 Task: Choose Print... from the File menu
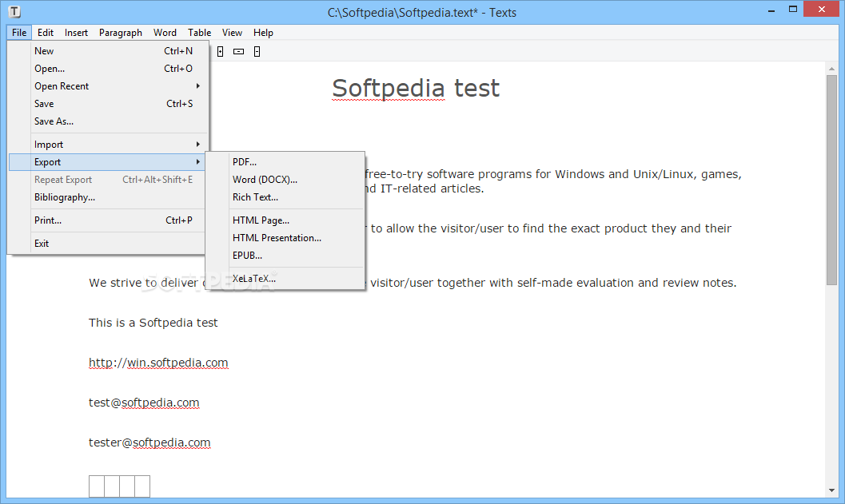tap(108, 220)
